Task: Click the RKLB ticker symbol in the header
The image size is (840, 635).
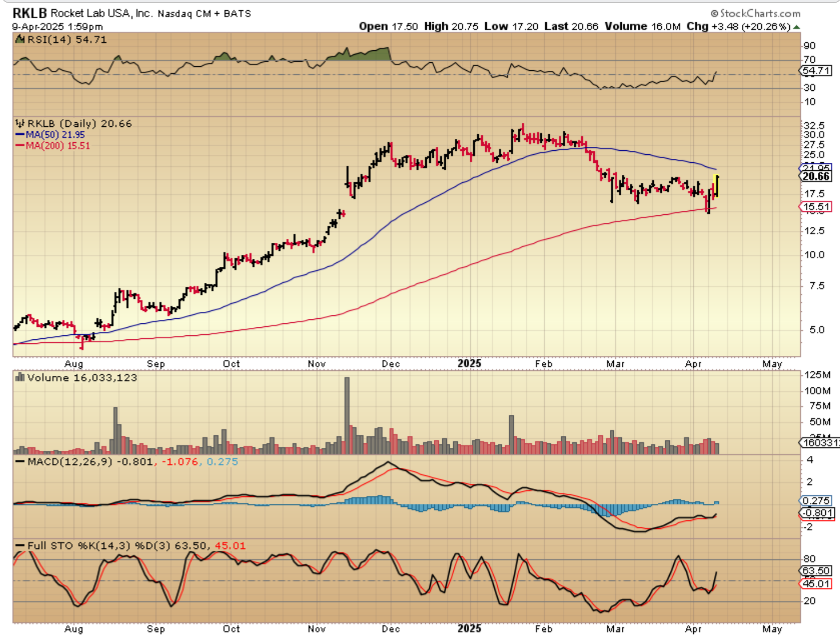Action: [29, 13]
